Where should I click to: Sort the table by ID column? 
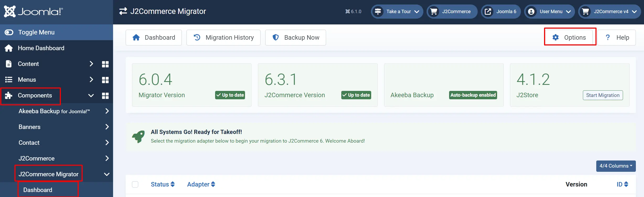click(622, 184)
